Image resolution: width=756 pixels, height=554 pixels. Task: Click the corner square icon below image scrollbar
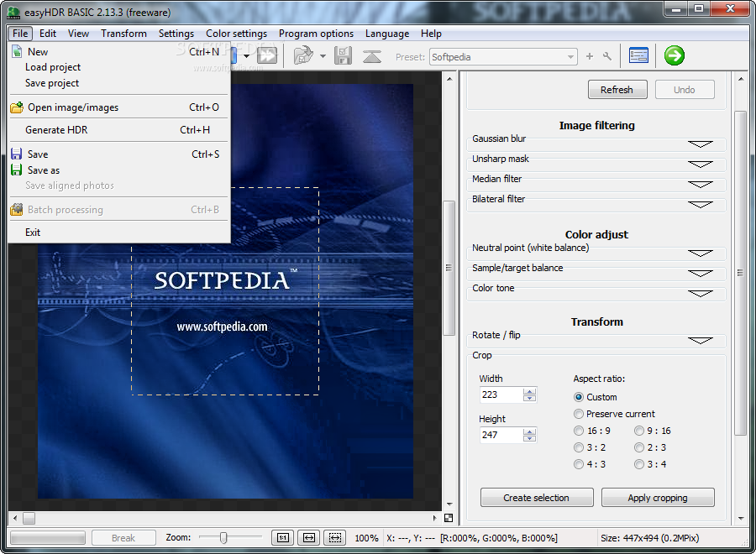449,518
